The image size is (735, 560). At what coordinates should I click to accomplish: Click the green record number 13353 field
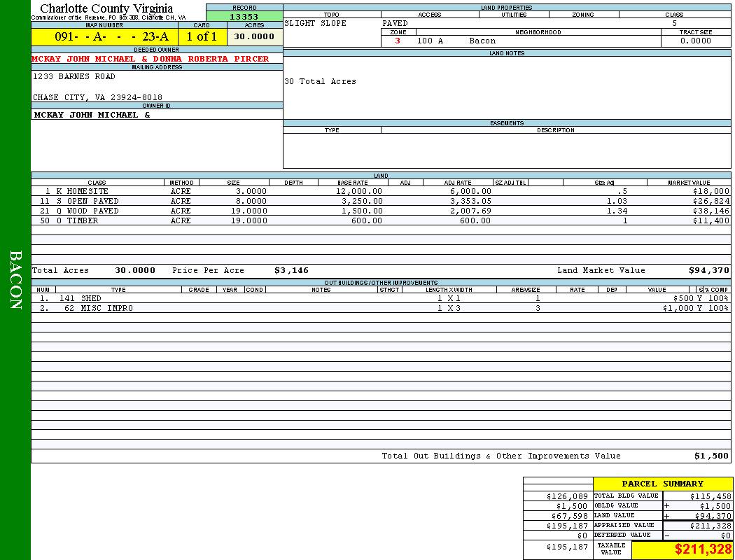tap(244, 17)
